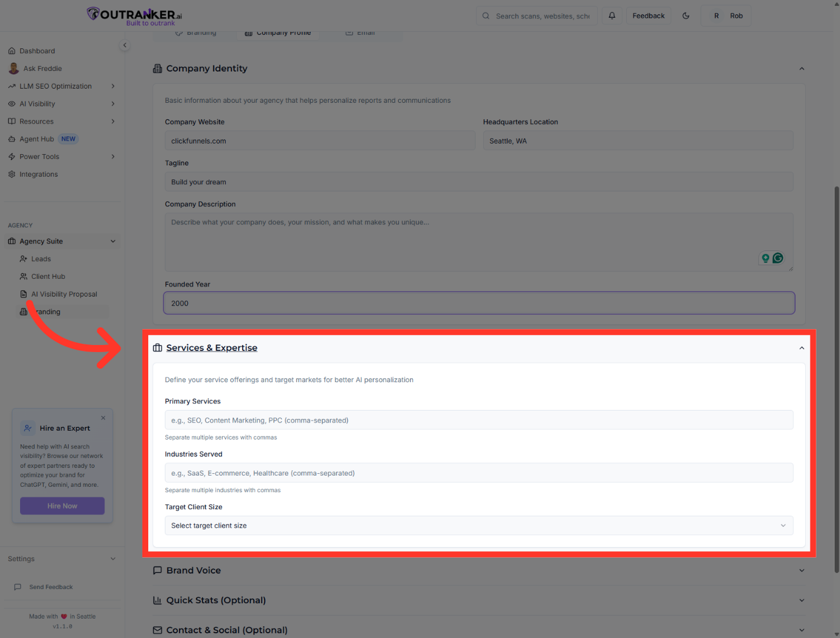Collapse the Services & Expertise section chevron
The image size is (840, 638).
tap(802, 348)
